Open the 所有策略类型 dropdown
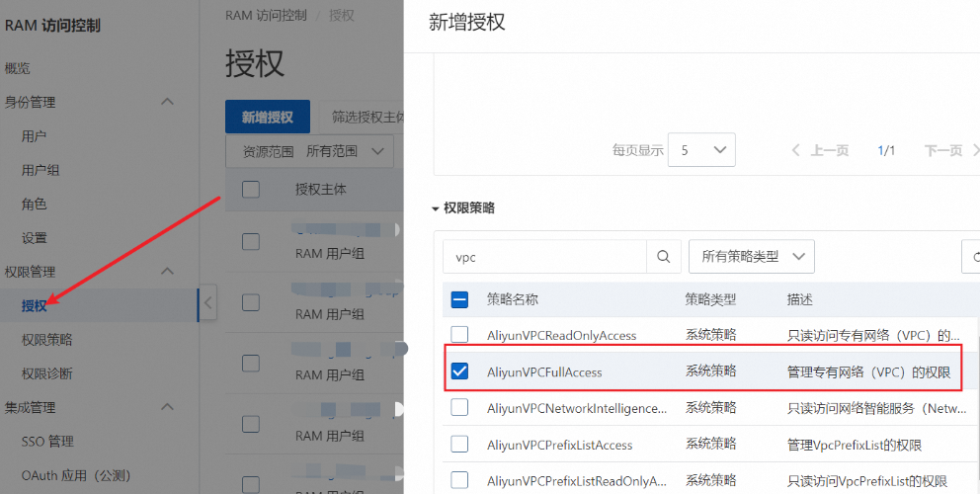The width and height of the screenshot is (980, 494). [751, 256]
